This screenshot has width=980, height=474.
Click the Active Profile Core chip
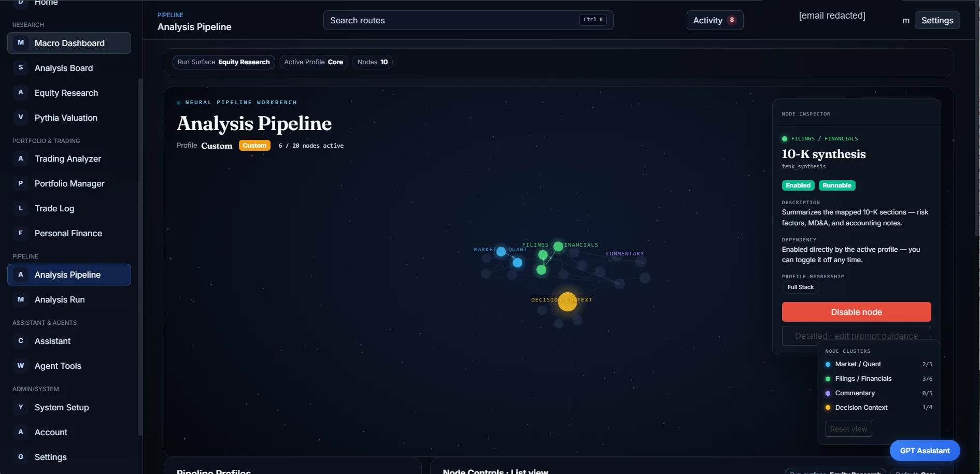pyautogui.click(x=314, y=62)
